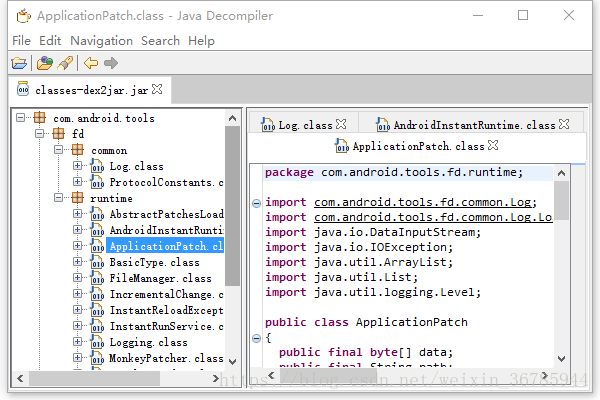
Task: Click the com.android.tools package icon
Action: tap(39, 118)
